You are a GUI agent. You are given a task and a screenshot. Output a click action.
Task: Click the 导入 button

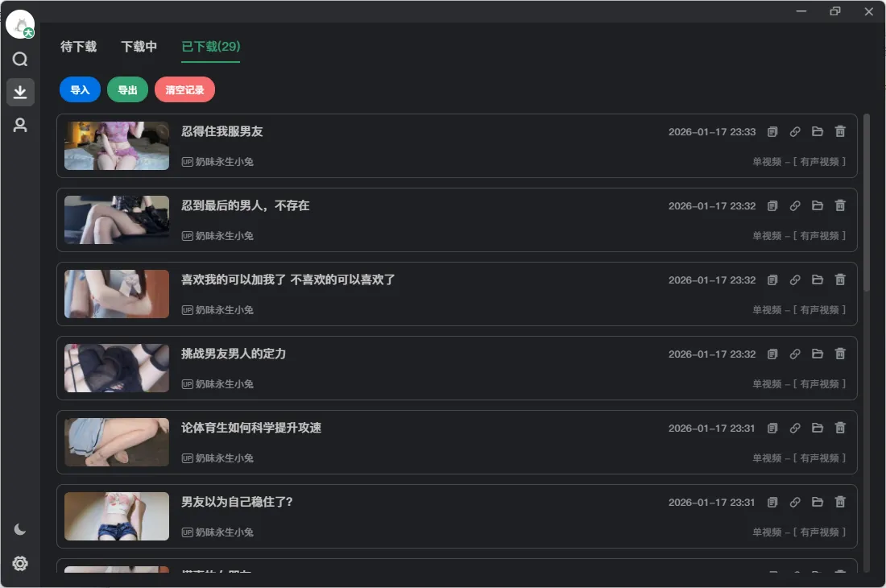[79, 89]
